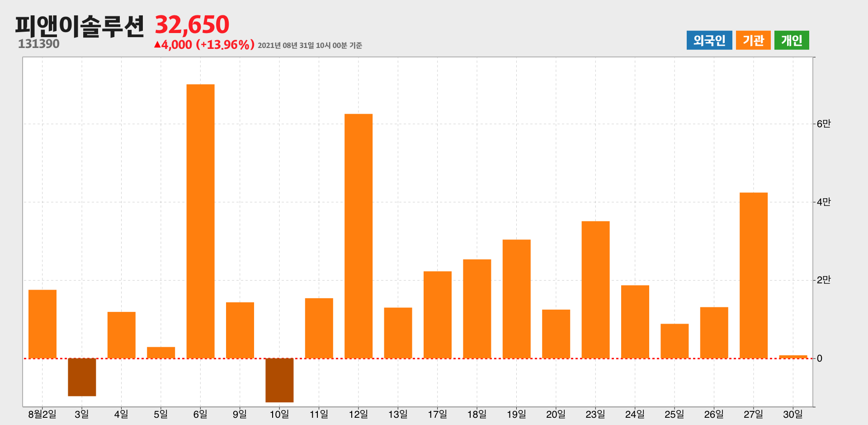Image resolution: width=868 pixels, height=425 pixels.
Task: Click the 19일 bar
Action: 516,299
